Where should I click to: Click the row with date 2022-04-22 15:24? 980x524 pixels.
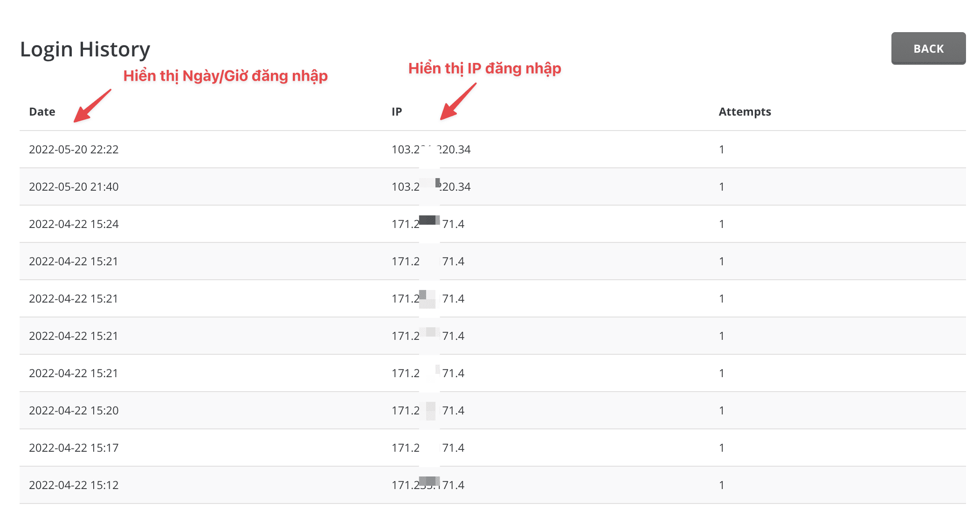pyautogui.click(x=74, y=224)
